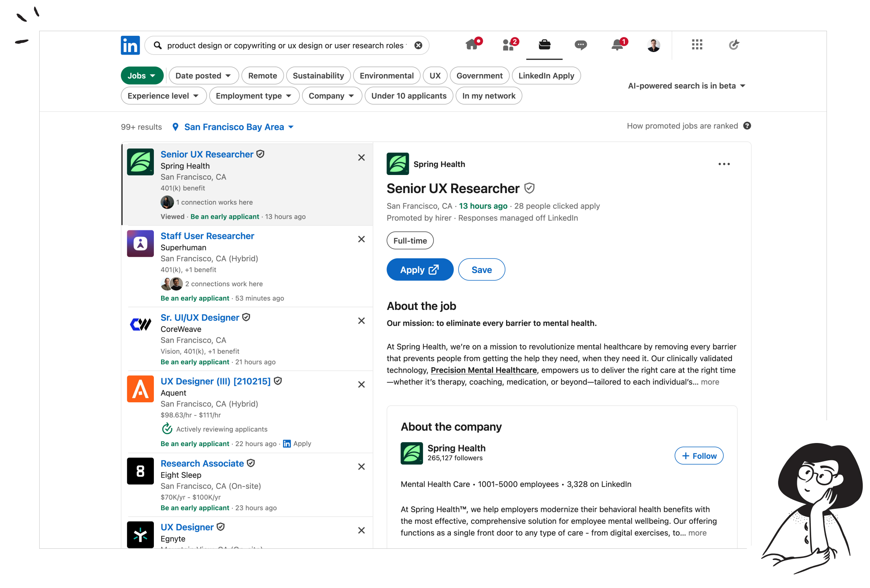Click the location pin icon
The height and width of the screenshot is (588, 870).
pos(175,127)
